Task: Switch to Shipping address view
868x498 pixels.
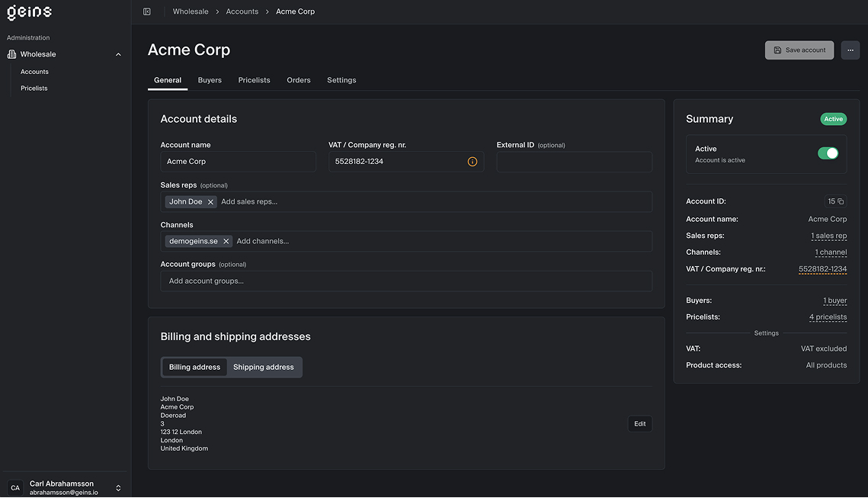Action: 263,367
